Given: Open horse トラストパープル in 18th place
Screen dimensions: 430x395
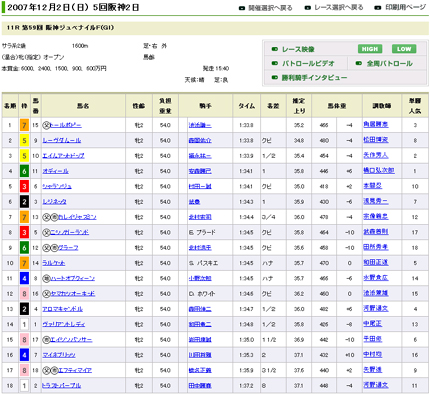Looking at the screenshot, I should 62,386.
